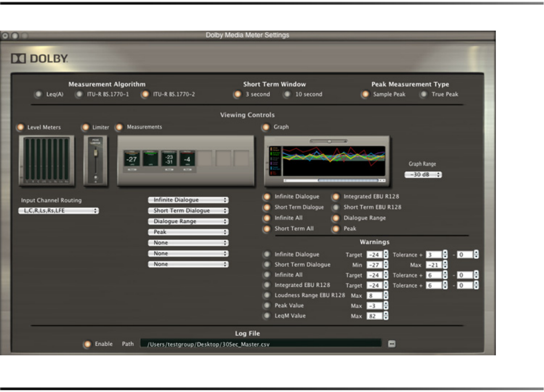The height and width of the screenshot is (392, 544).
Task: Toggle Peak graph trace
Action: click(335, 229)
